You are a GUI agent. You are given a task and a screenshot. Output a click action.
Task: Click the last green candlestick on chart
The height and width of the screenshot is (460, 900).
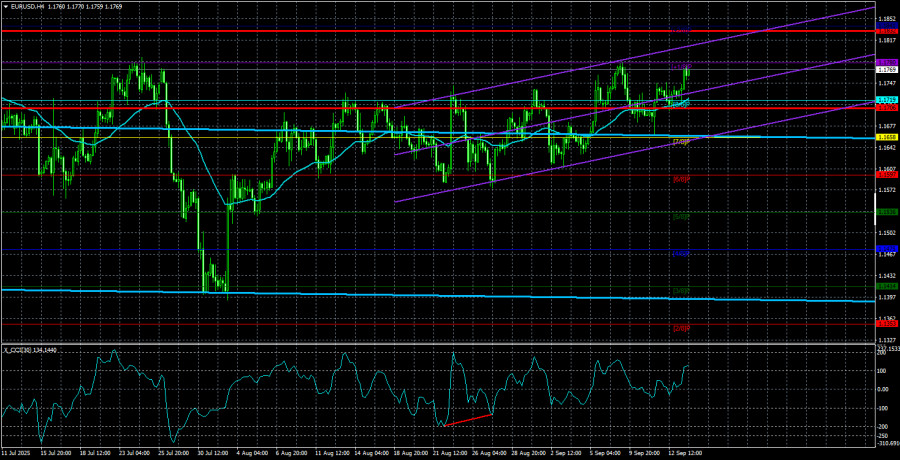click(x=688, y=70)
